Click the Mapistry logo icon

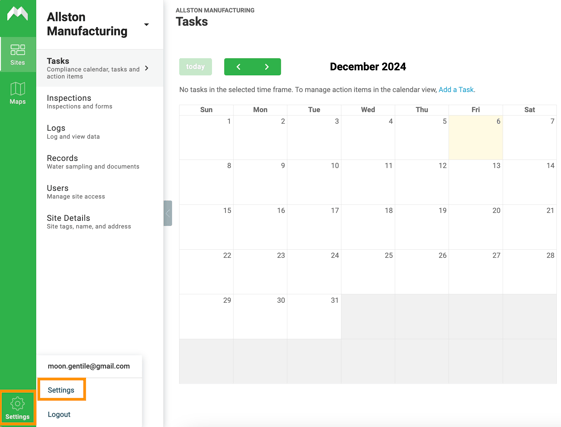point(18,14)
